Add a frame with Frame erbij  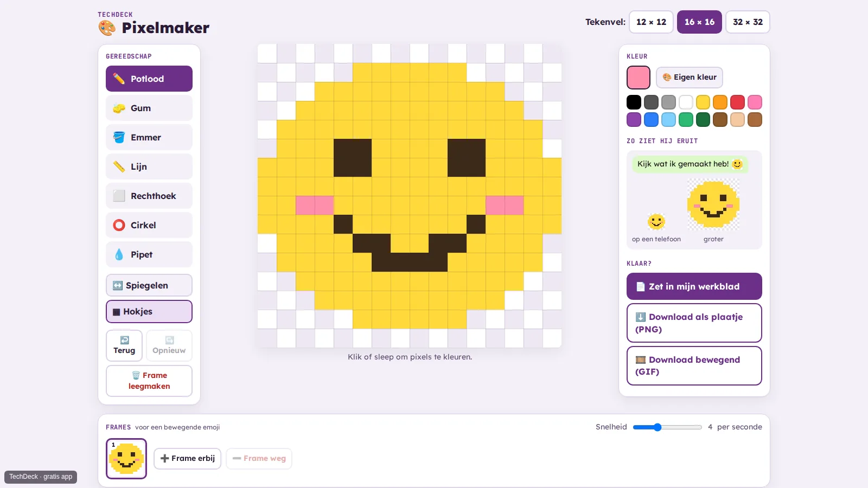(x=187, y=459)
